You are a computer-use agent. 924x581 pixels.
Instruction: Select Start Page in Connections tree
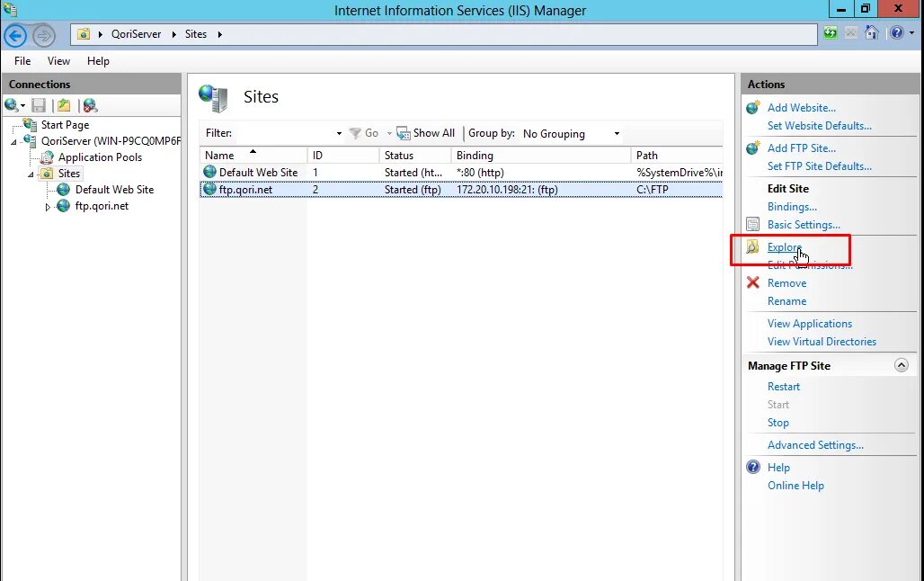(65, 125)
